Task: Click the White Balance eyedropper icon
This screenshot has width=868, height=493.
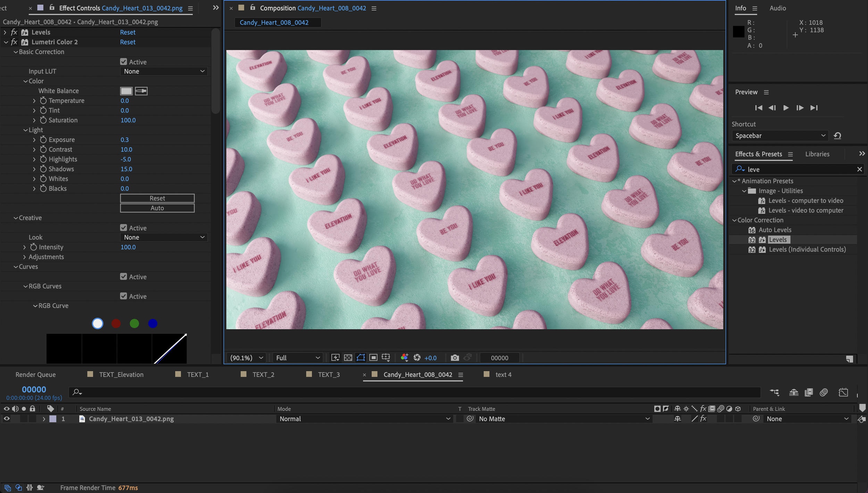Action: (x=141, y=91)
